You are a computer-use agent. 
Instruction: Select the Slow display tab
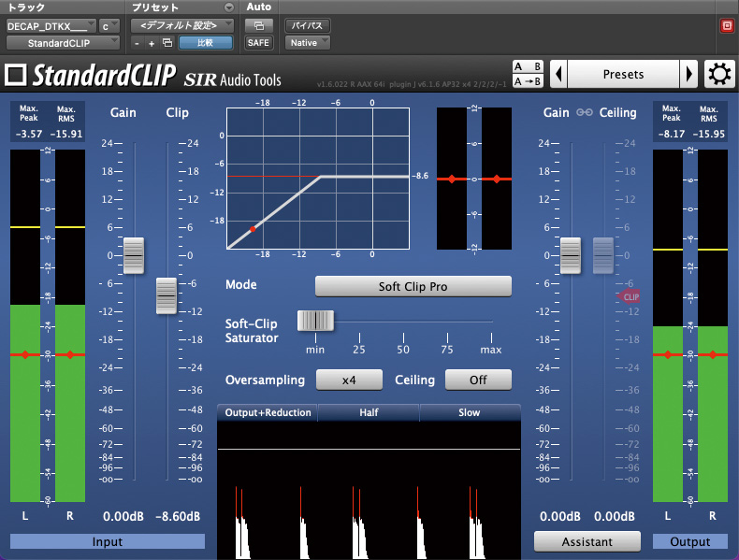click(x=470, y=412)
